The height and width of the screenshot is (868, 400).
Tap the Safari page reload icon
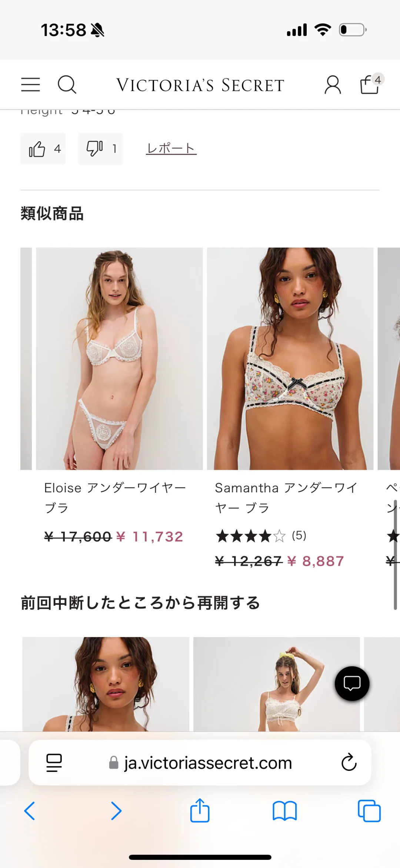pyautogui.click(x=349, y=762)
